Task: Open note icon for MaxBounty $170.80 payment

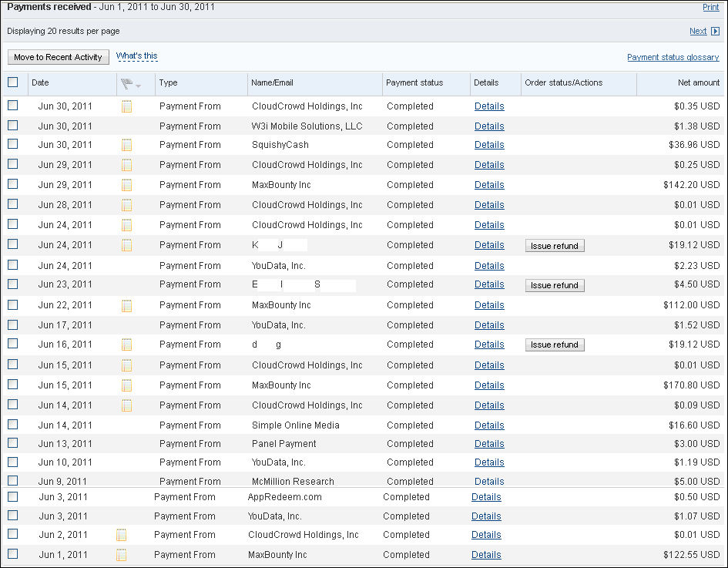Action: pyautogui.click(x=127, y=385)
